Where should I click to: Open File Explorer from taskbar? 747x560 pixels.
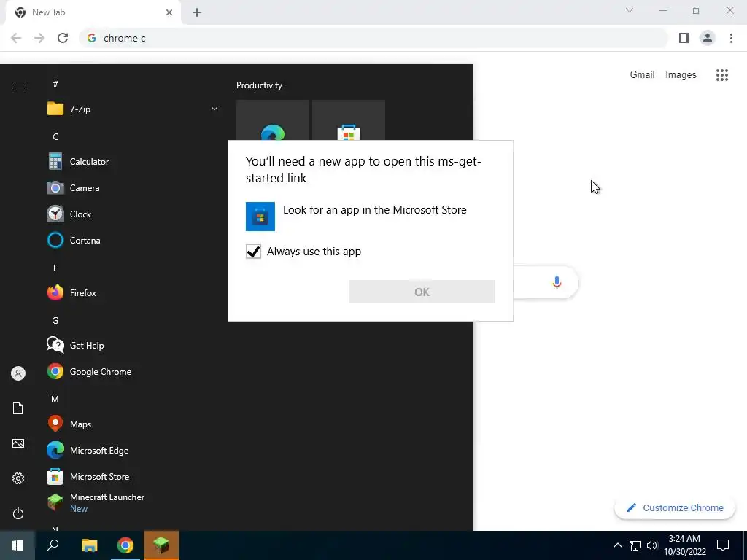pos(89,545)
